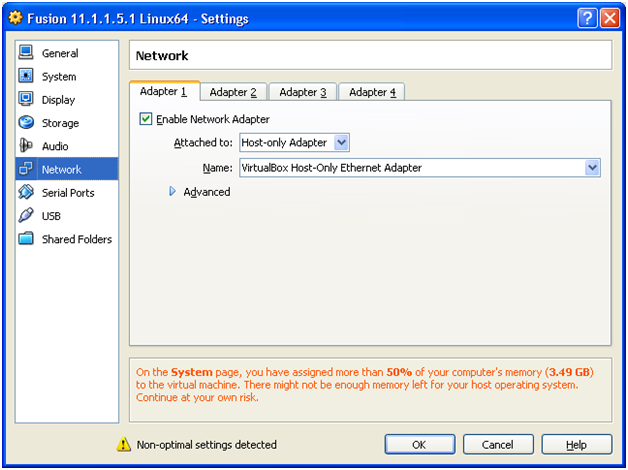628x470 pixels.
Task: Open the adapter Name dropdown arrow
Action: (592, 168)
